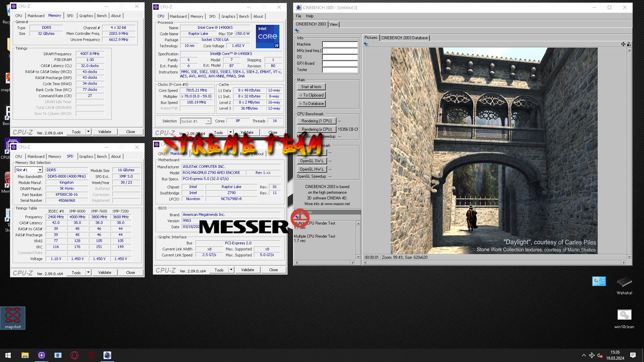Viewport: 644px width, 362px height.
Task: Launch Opera browser from the taskbar
Action: coord(74,355)
